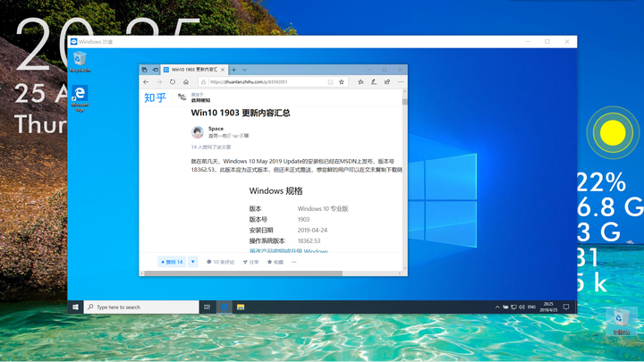Refresh the Zhihu page in Edge
This screenshot has height=362, width=644.
(173, 82)
